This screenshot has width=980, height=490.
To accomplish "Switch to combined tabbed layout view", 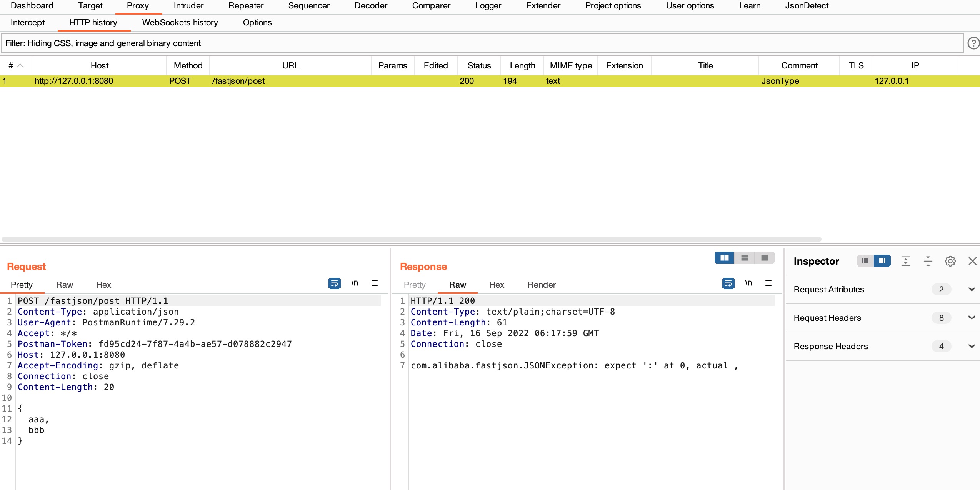I will coord(764,258).
